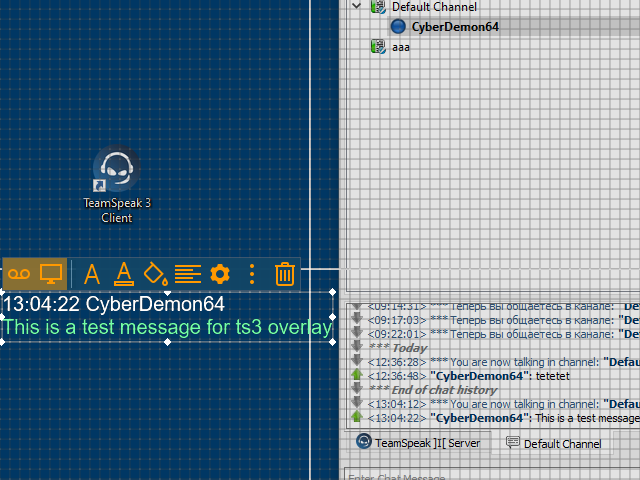Click the right-middle resize handle of text widget

tap(333, 317)
